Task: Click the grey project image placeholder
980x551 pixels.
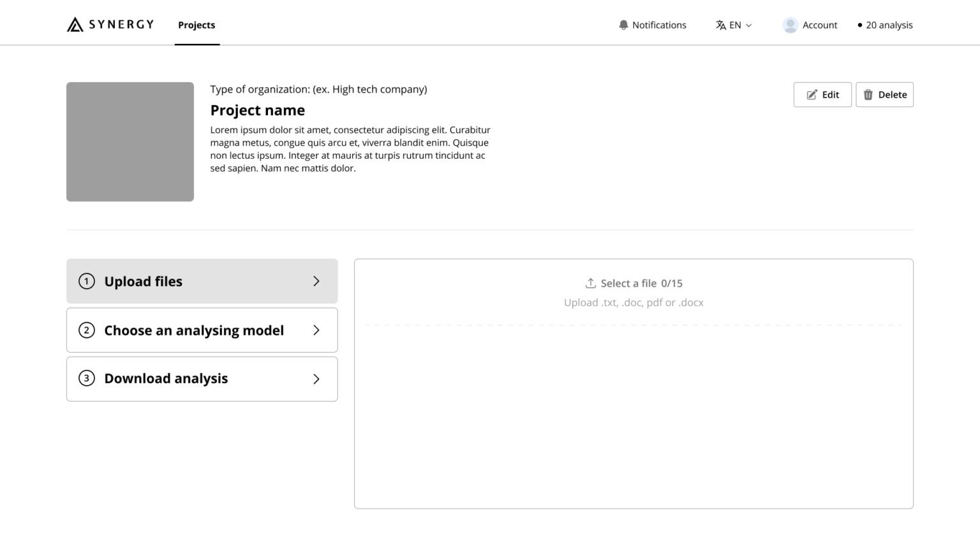Action: [x=130, y=141]
